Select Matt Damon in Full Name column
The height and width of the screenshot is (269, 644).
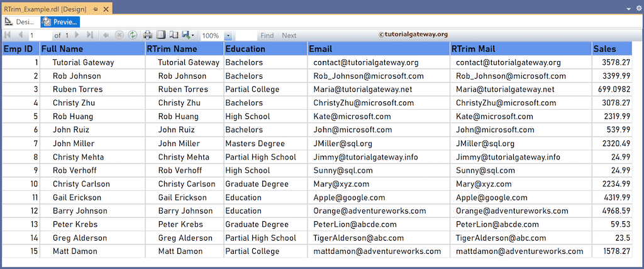point(75,251)
